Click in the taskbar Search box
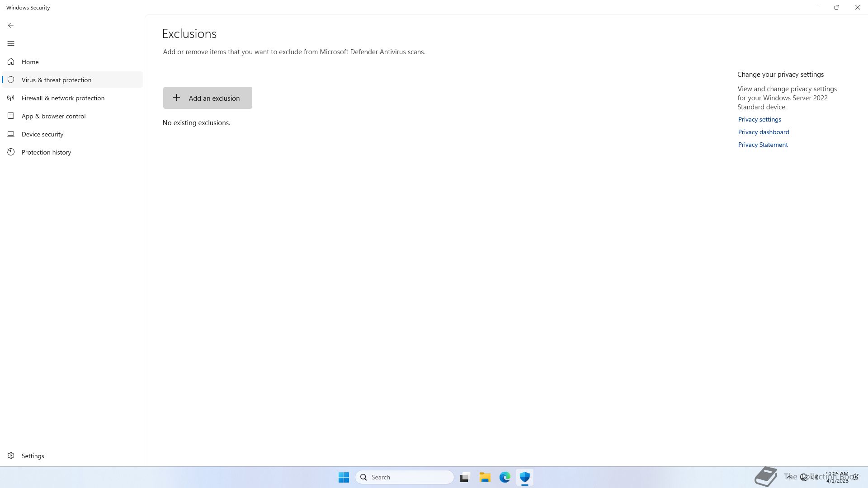 point(405,477)
